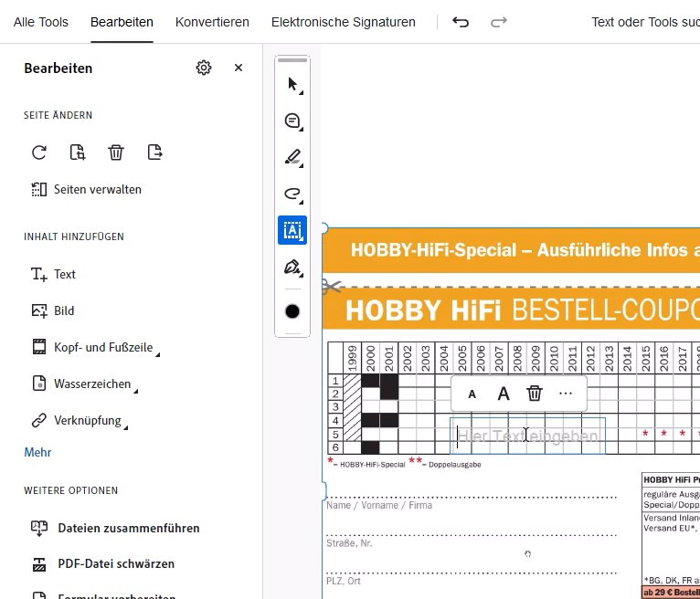Open Bearbeiten panel settings gear
Screen dimensions: 700x599
(204, 68)
